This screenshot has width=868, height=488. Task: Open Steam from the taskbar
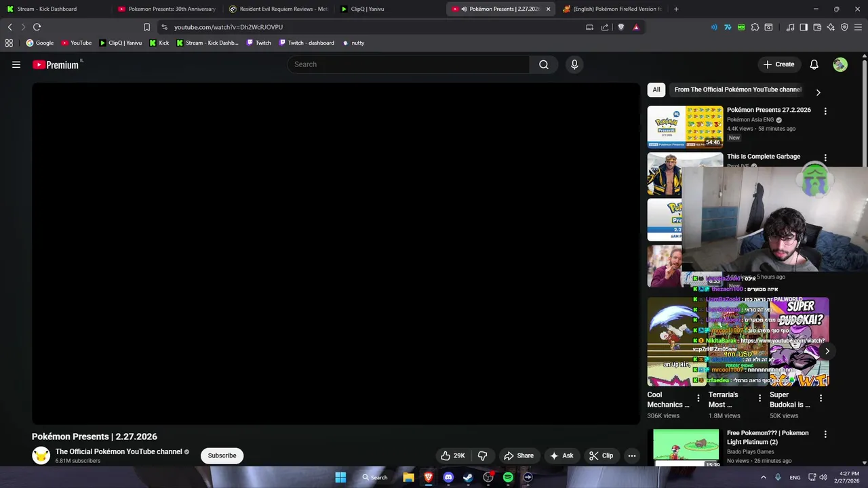tap(468, 477)
